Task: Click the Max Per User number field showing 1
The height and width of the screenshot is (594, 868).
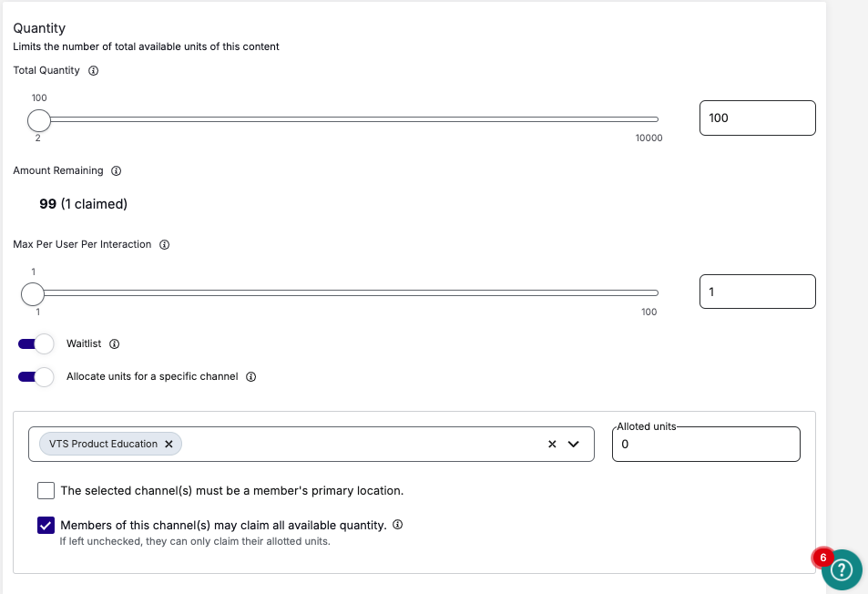Action: (757, 292)
